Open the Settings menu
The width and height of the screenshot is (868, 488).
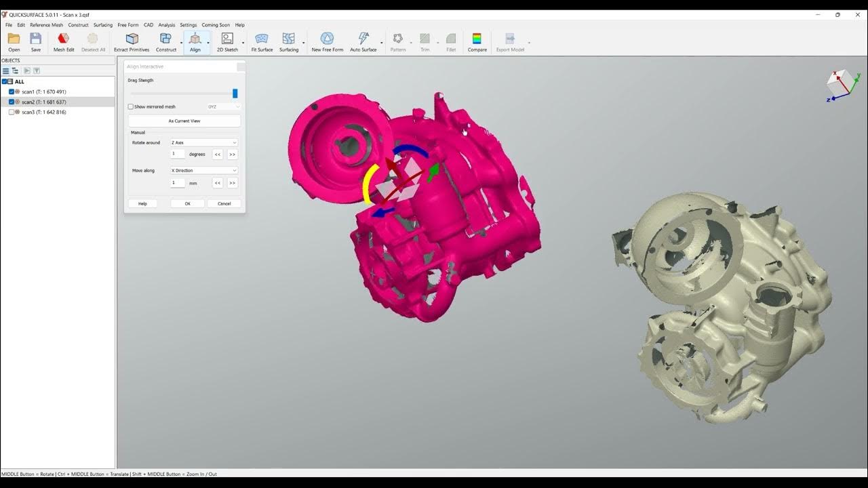coord(189,25)
